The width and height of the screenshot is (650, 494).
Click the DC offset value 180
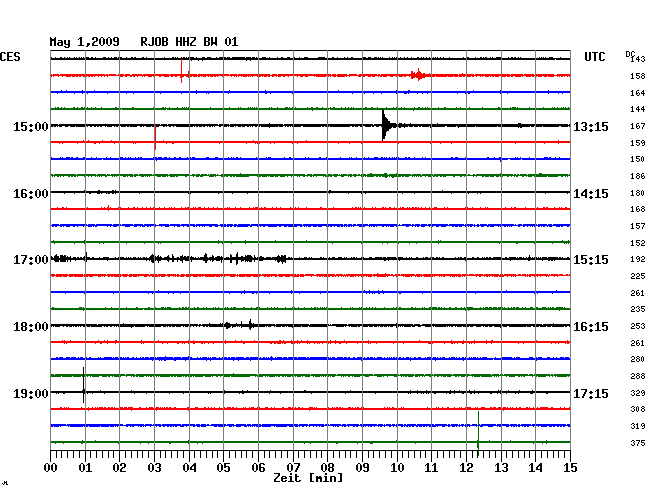(638, 193)
